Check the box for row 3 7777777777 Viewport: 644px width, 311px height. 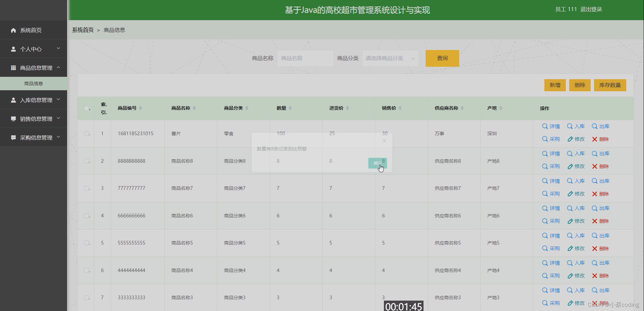(x=87, y=188)
